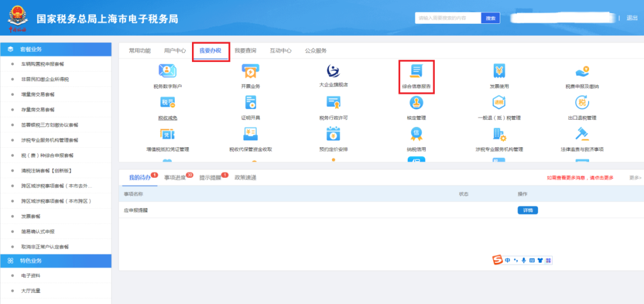Click the 更多> link
This screenshot has width=644, height=304.
coord(636,178)
